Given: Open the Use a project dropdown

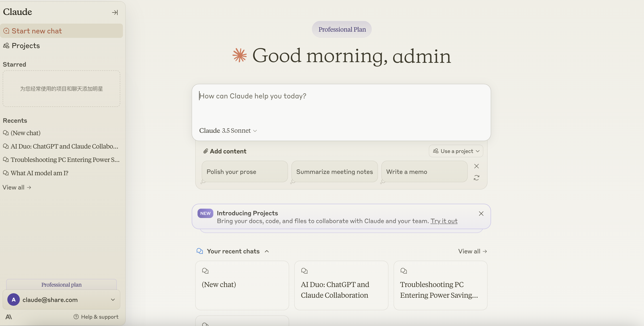Looking at the screenshot, I should [x=456, y=151].
